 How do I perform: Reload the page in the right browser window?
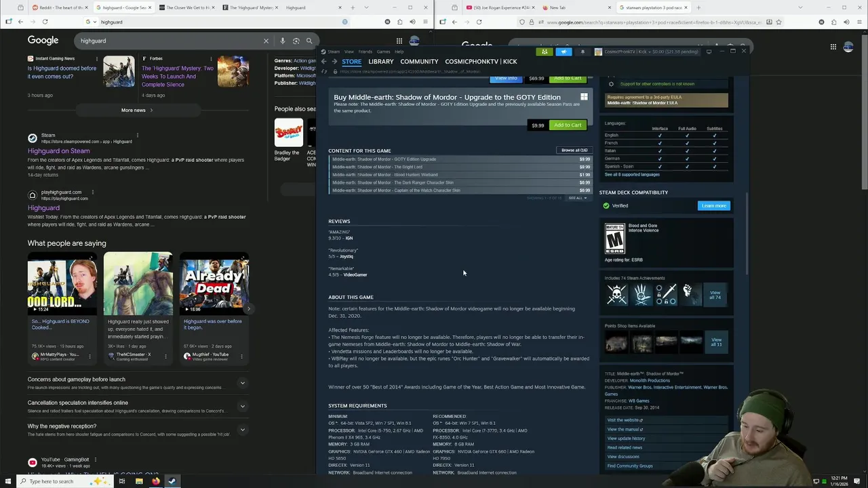click(479, 22)
